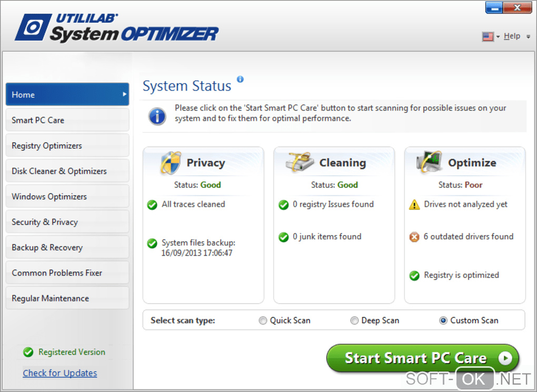Screen dimensions: 537x392
Task: Click the 'Registry is optimized' text
Action: click(461, 275)
